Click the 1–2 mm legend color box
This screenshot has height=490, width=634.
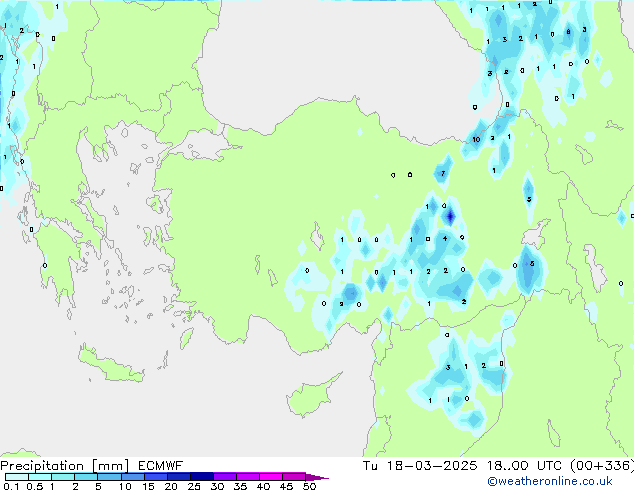tap(63, 477)
